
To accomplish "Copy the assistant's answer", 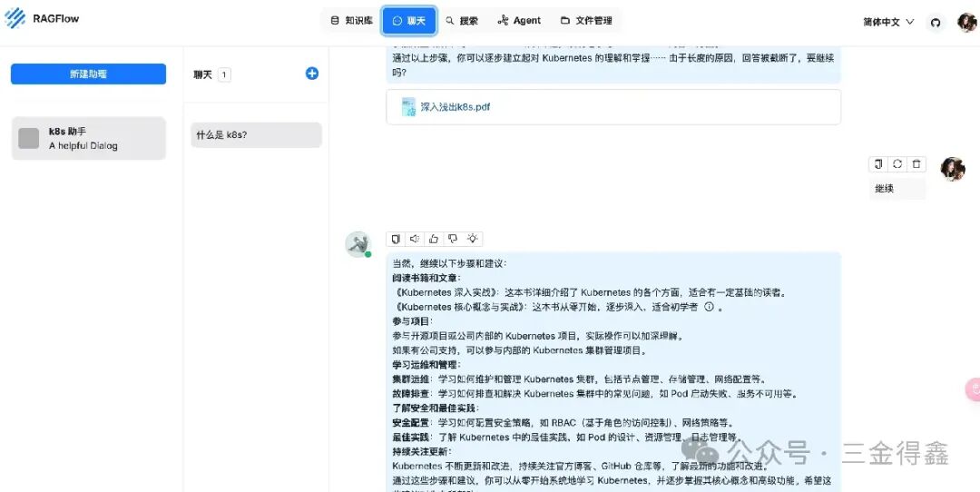I will tap(396, 239).
